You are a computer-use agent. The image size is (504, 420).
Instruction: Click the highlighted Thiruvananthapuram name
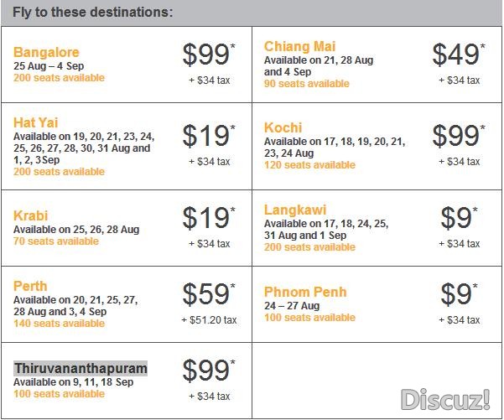tap(81, 368)
